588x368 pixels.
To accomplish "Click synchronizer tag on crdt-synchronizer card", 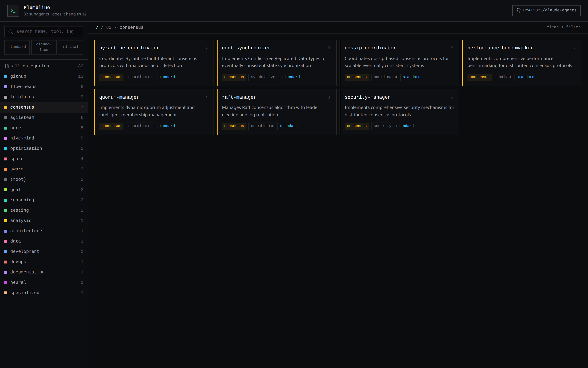I will click(264, 77).
